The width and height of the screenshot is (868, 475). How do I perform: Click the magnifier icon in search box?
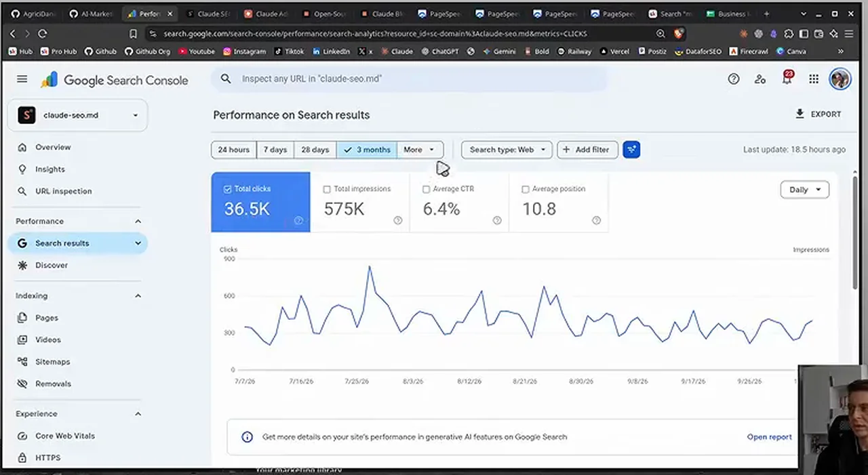[226, 79]
